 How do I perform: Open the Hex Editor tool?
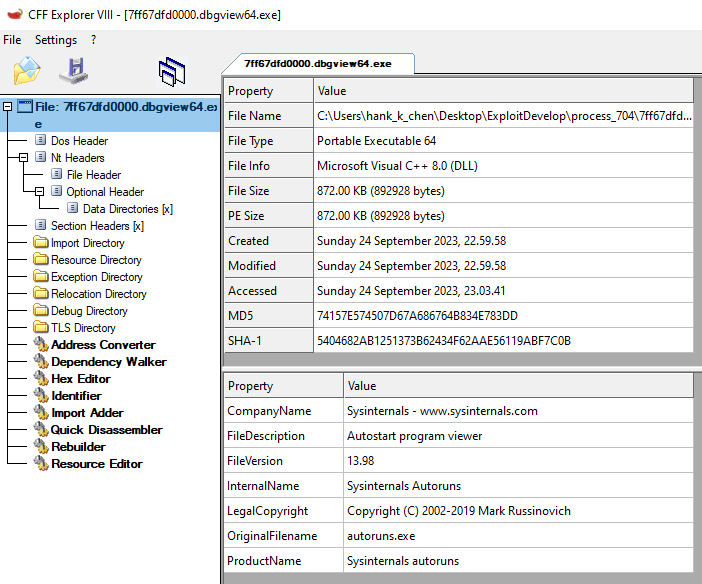point(81,379)
